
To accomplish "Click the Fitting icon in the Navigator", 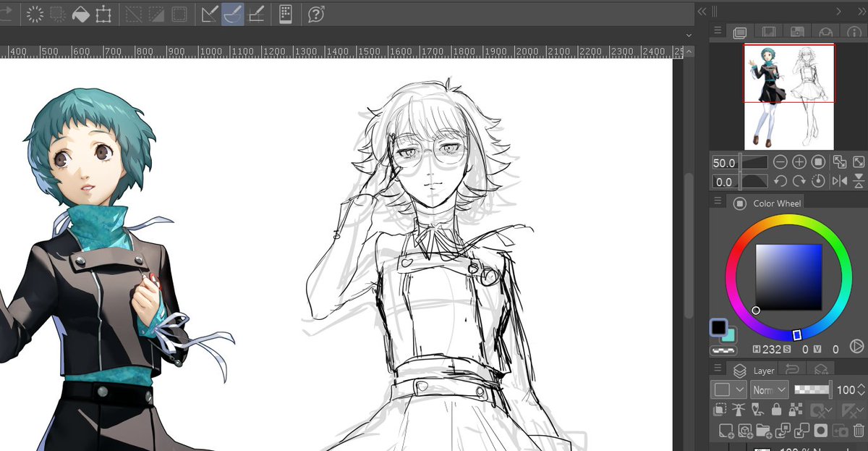I will (x=840, y=162).
